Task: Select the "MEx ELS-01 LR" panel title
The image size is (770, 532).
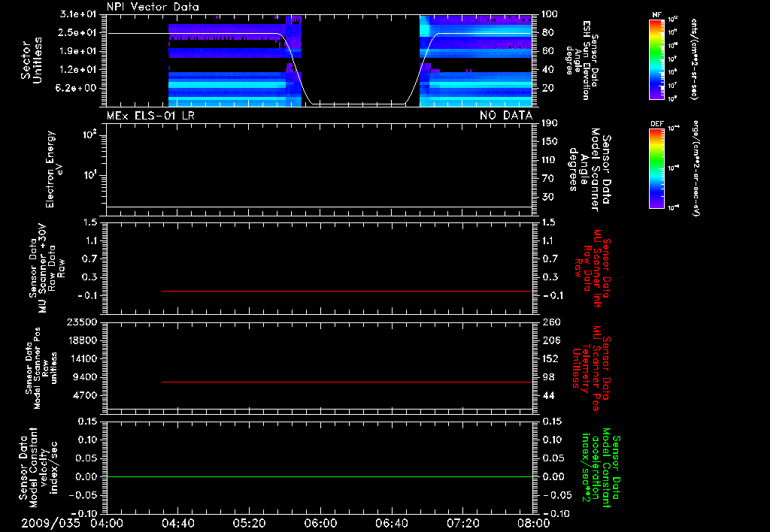Action: 150,116
